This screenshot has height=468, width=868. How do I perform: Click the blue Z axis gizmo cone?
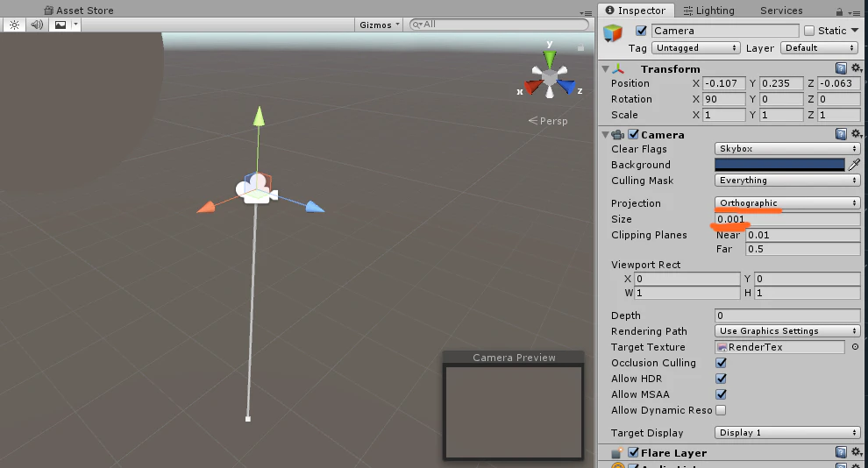[567, 86]
